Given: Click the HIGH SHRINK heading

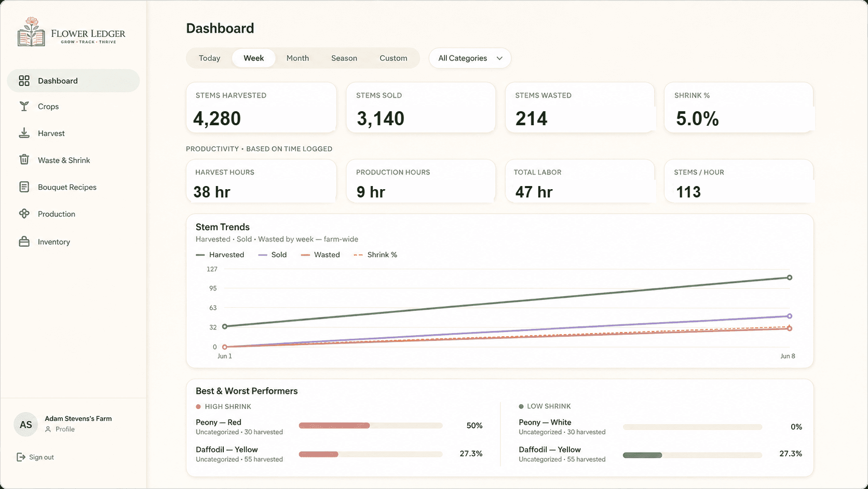Looking at the screenshot, I should click(x=228, y=406).
